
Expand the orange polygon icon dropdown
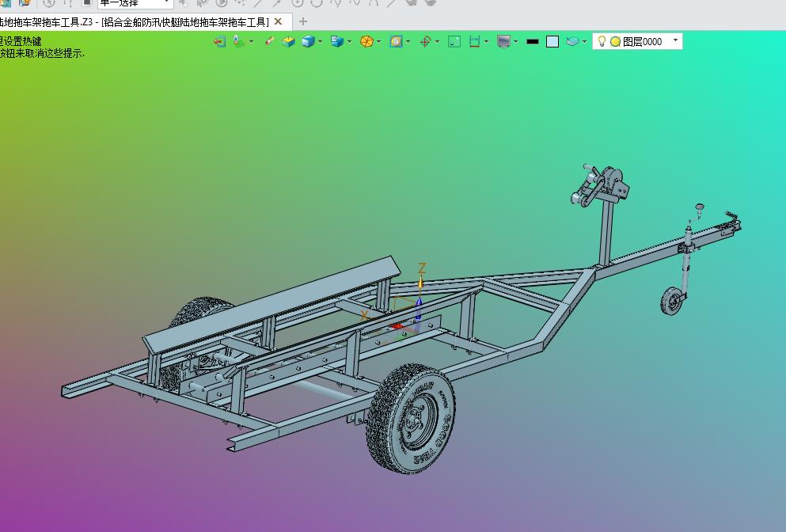tap(379, 42)
